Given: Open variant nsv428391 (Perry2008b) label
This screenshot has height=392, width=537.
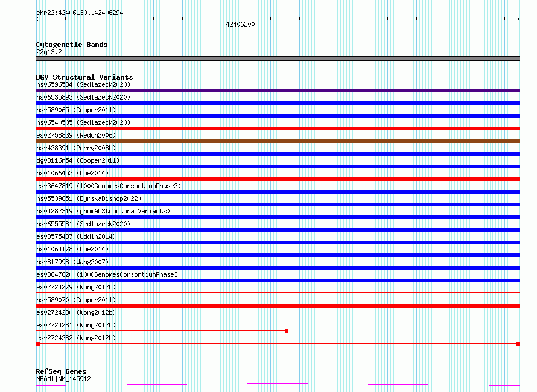Looking at the screenshot, I should coord(76,148).
